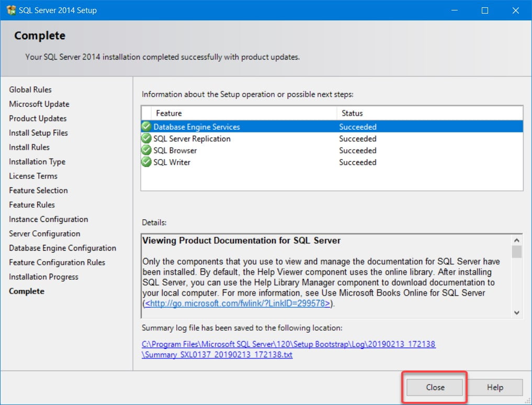This screenshot has height=405, width=532.
Task: Click Succeeded status for SQL Writer
Action: point(358,162)
